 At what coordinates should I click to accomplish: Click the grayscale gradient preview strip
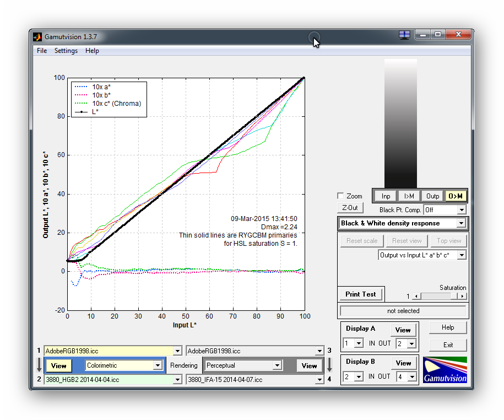pyautogui.click(x=400, y=122)
